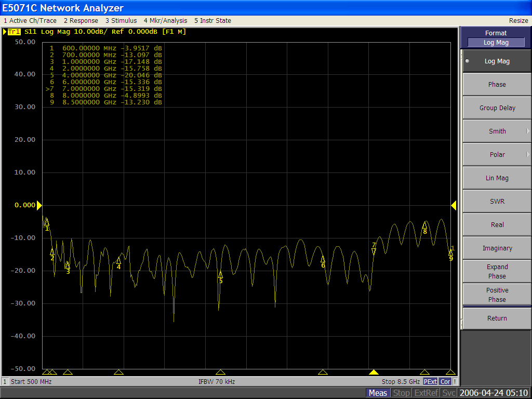This screenshot has width=532, height=399.
Task: Expand the Polar format submenu
Action: coord(497,155)
